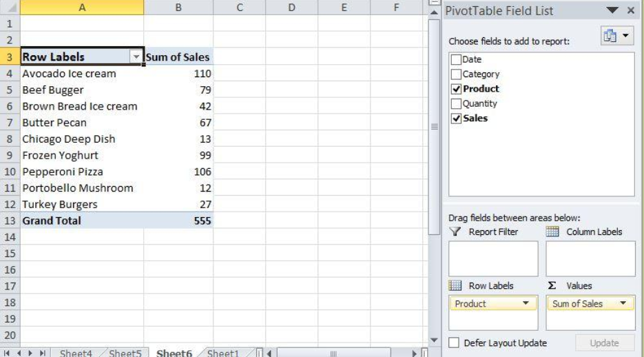Click the horizontal scrollbar left arrow

(269, 354)
